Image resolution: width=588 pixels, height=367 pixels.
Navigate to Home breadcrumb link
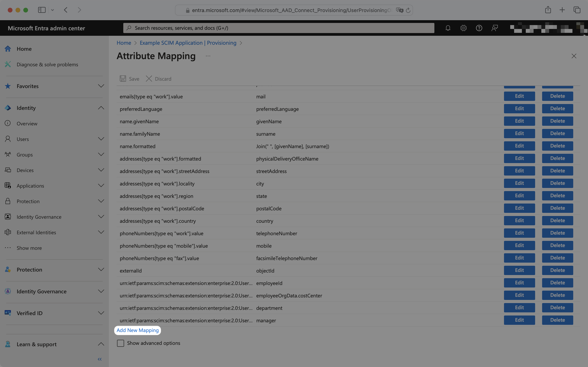pos(124,42)
